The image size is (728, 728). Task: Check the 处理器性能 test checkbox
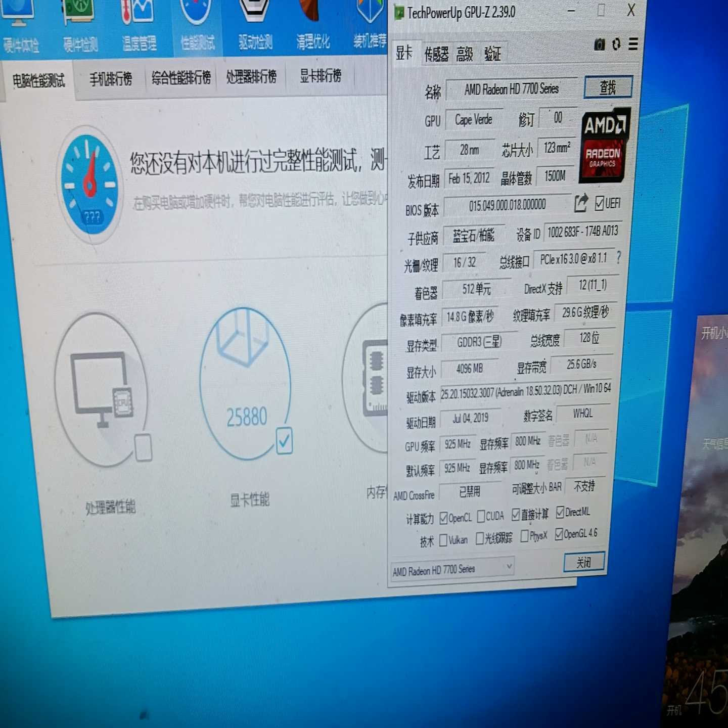(144, 447)
